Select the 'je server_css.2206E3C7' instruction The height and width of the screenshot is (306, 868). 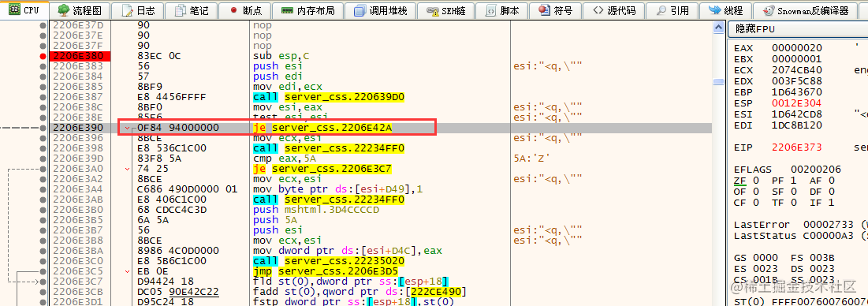tap(322, 169)
